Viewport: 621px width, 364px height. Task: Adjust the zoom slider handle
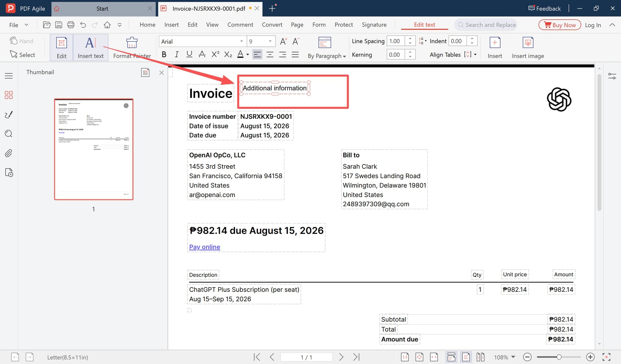click(x=559, y=357)
